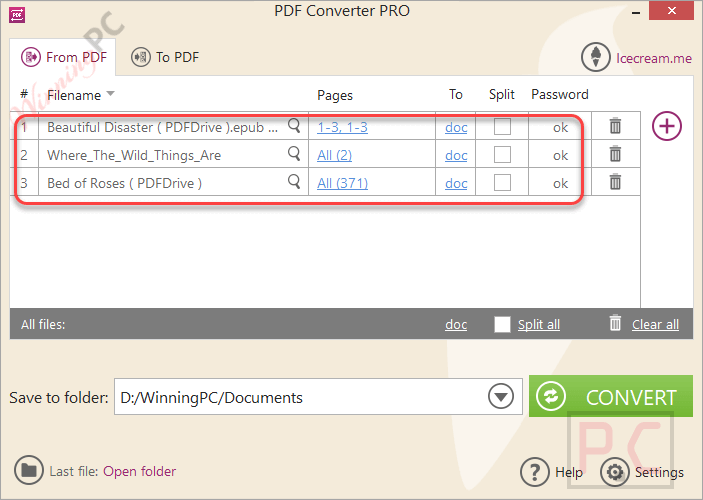Switch to the To PDF tab

[165, 57]
